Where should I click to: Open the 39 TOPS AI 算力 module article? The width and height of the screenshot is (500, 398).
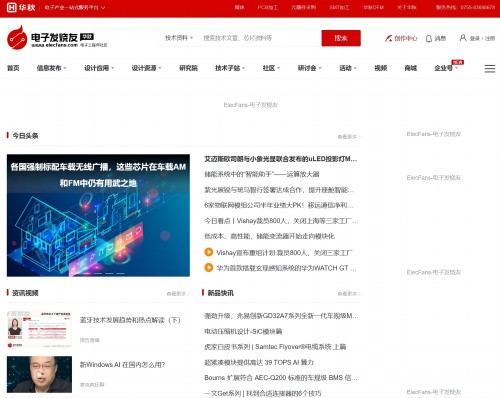tap(259, 362)
